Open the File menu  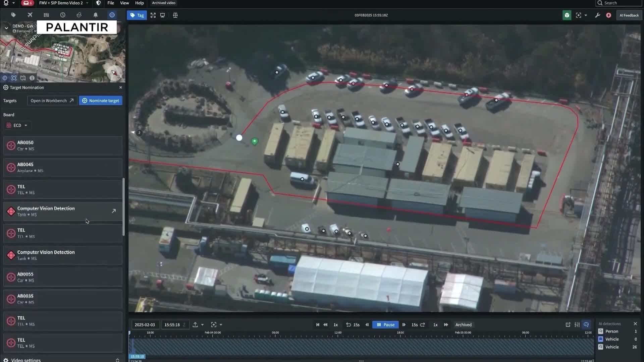point(111,3)
